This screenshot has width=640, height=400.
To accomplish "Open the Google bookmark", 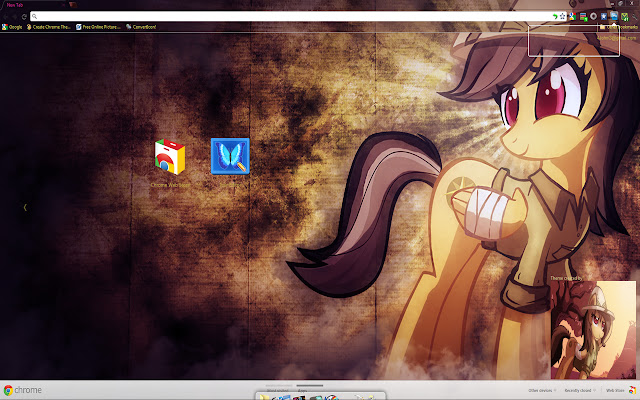I will tap(12, 27).
